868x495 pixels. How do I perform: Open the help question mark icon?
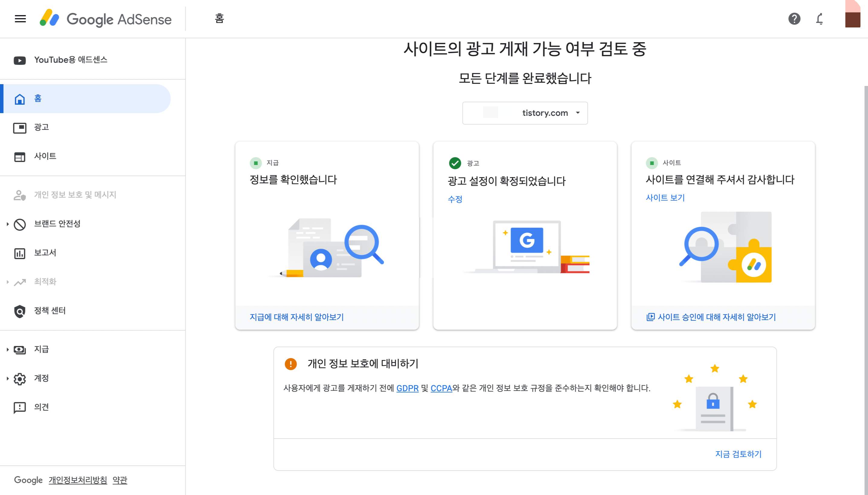794,19
